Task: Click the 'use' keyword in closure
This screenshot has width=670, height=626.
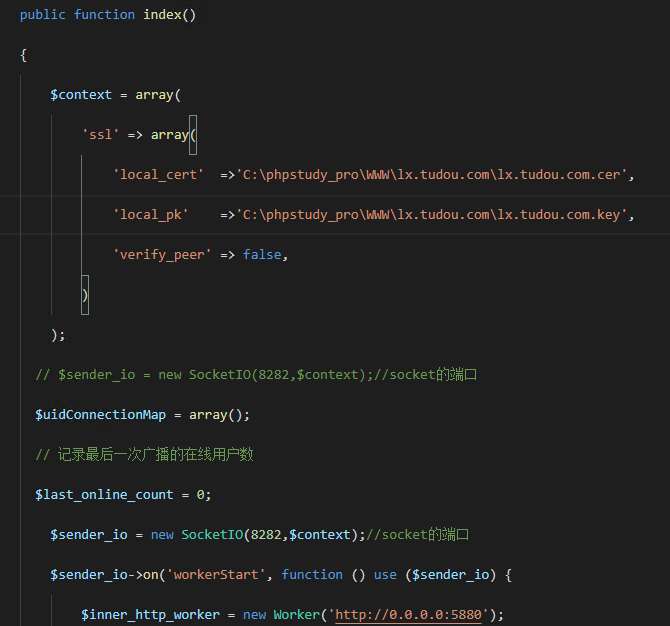Action: pos(385,575)
